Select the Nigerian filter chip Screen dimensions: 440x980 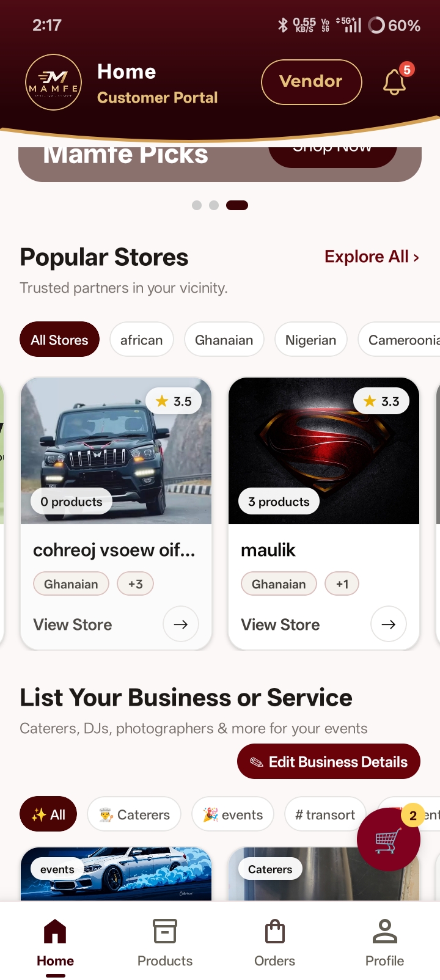[311, 340]
